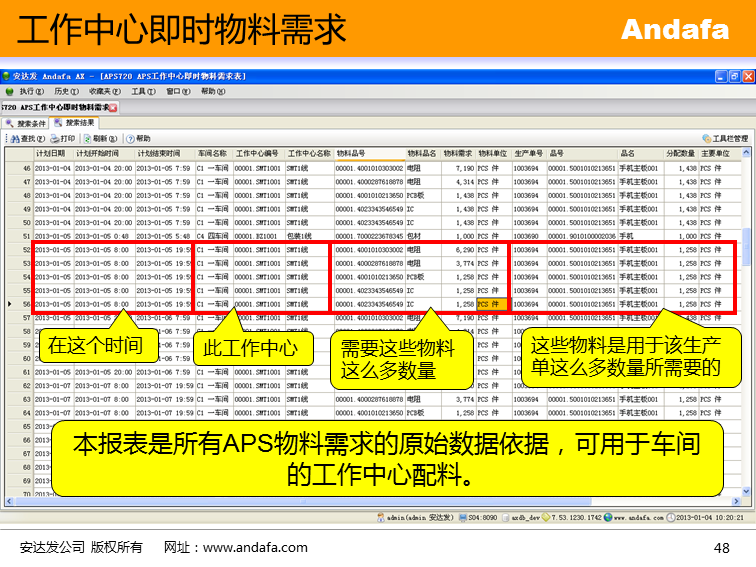Screen dimensions: 756x567
Task: Open 帮助 (Help) question-mark toolbar icon
Action: pos(130,138)
